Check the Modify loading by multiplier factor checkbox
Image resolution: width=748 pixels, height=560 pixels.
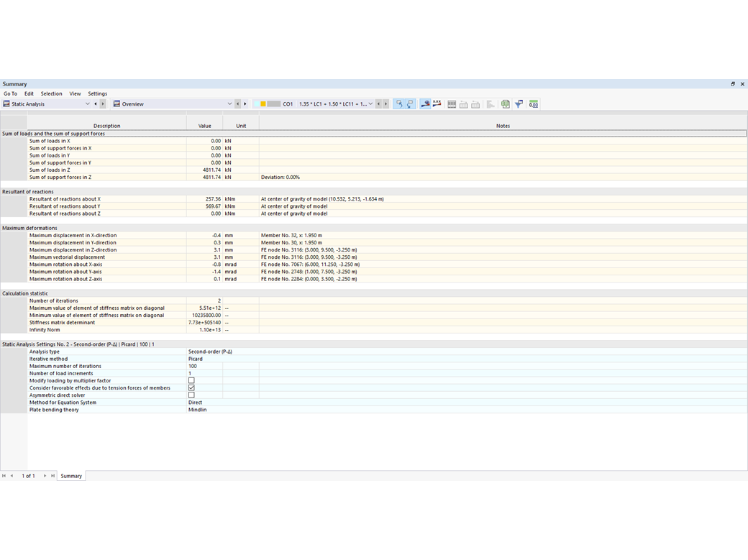(190, 380)
